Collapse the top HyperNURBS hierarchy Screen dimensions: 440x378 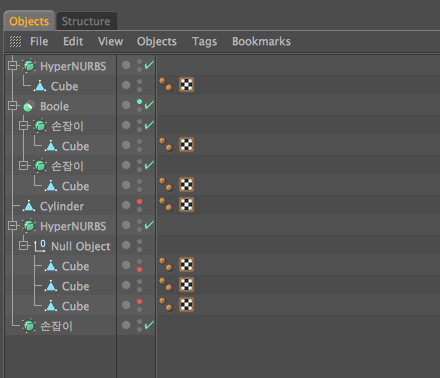pos(12,65)
